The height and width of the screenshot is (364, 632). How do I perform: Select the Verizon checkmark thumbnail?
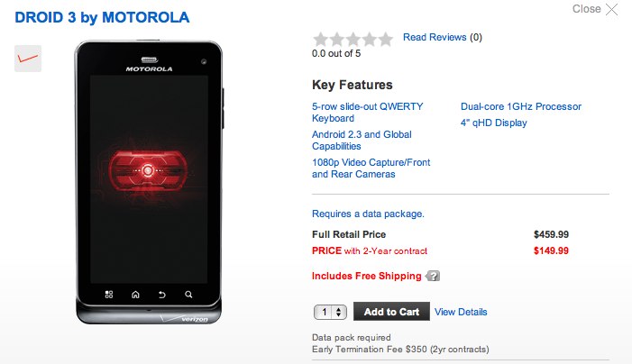28,59
